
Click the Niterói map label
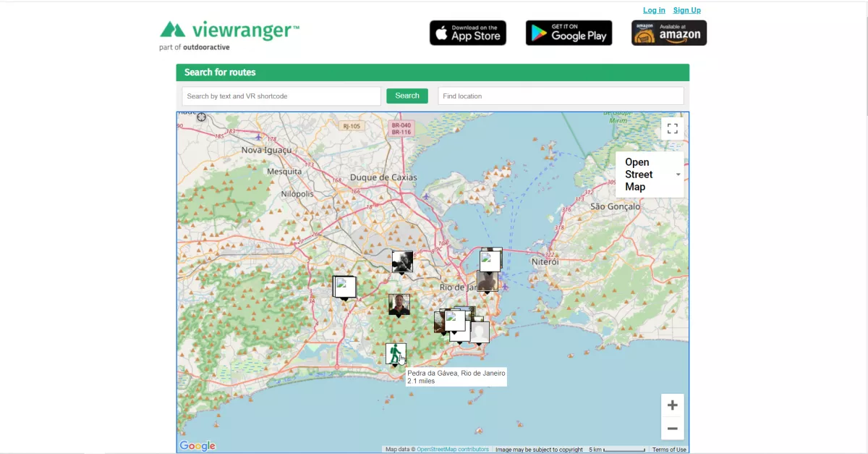click(546, 261)
